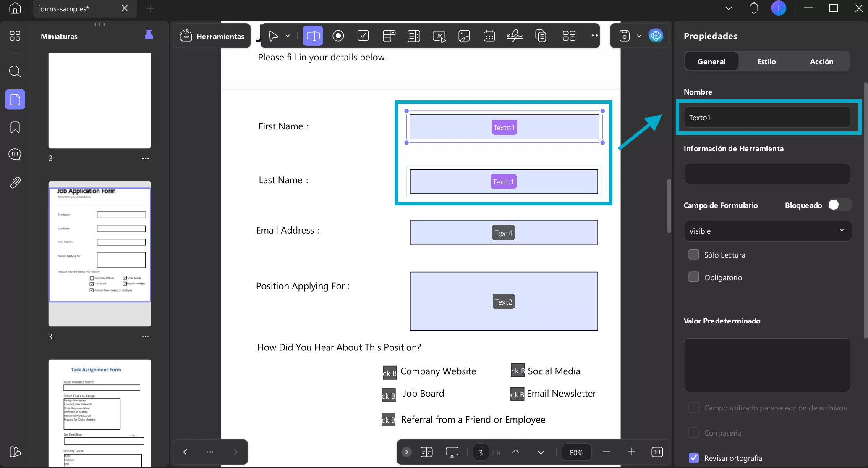Switch to the Estilo tab
This screenshot has height=468, width=868.
pos(766,61)
